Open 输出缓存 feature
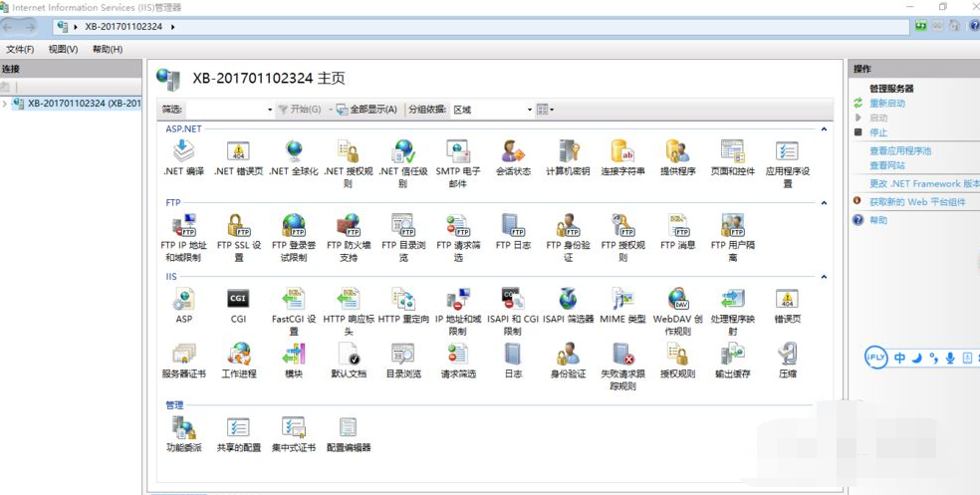Viewport: 980px width, 495px height. (x=732, y=360)
